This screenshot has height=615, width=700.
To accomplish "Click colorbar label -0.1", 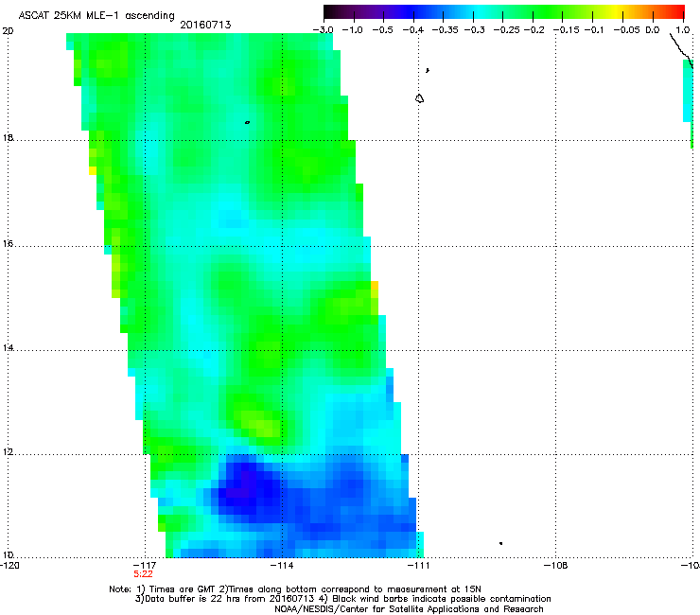I will point(594,30).
